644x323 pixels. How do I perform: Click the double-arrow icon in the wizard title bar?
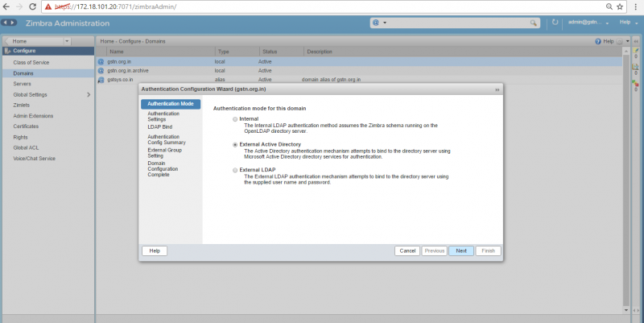tap(497, 89)
